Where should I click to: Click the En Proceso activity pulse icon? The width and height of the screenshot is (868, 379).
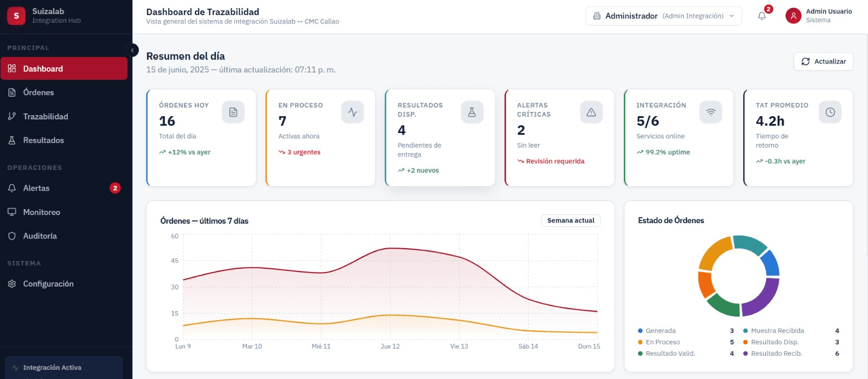353,112
